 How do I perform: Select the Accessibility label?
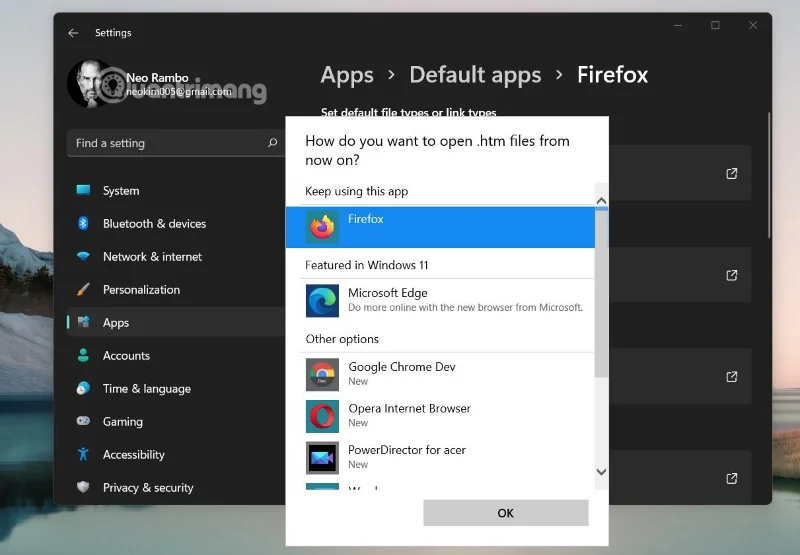pos(134,455)
